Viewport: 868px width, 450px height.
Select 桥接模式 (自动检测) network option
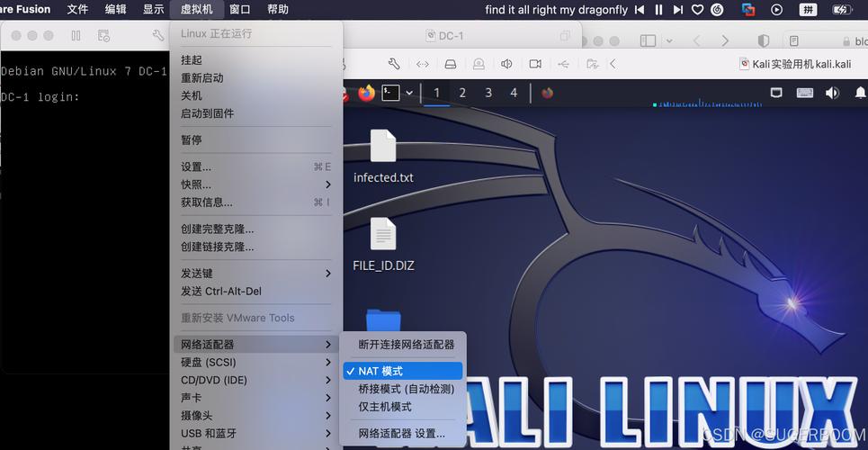403,389
